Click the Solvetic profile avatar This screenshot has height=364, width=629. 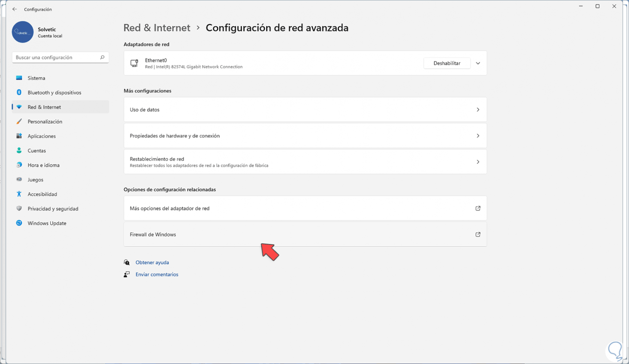(22, 32)
